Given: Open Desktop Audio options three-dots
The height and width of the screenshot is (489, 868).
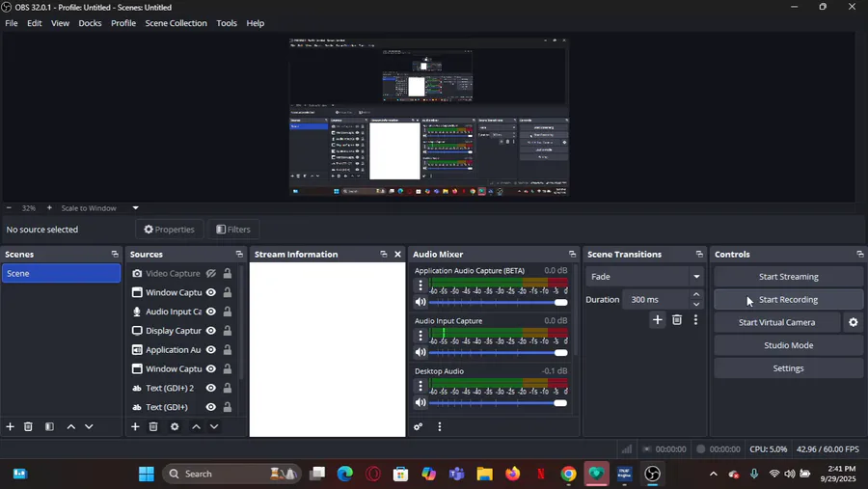Looking at the screenshot, I should 420,386.
